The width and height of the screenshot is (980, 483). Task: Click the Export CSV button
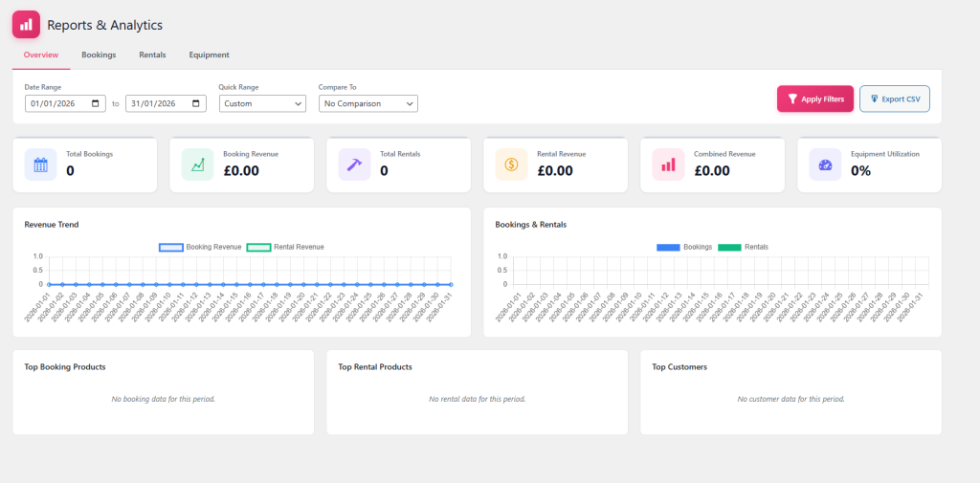[x=895, y=99]
